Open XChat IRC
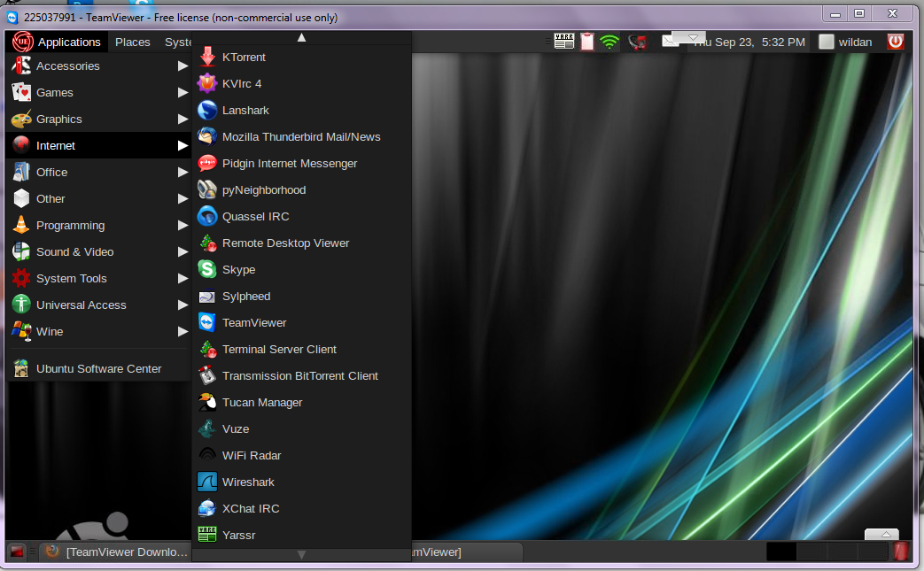The height and width of the screenshot is (571, 924). (x=301, y=508)
